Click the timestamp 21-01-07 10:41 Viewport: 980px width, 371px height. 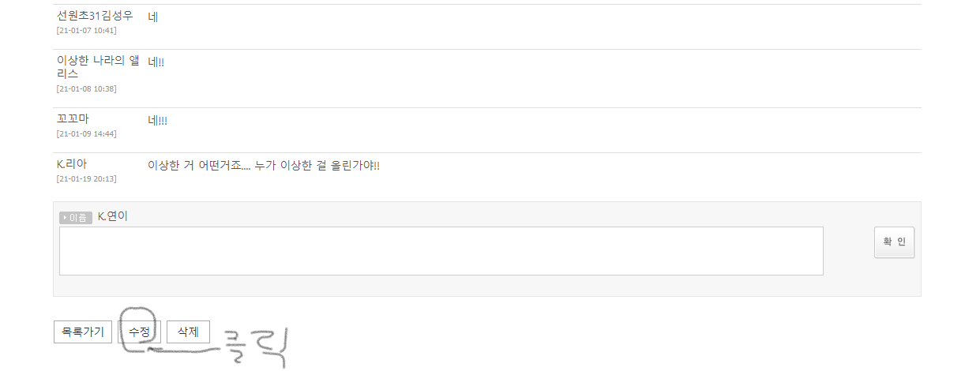[87, 31]
